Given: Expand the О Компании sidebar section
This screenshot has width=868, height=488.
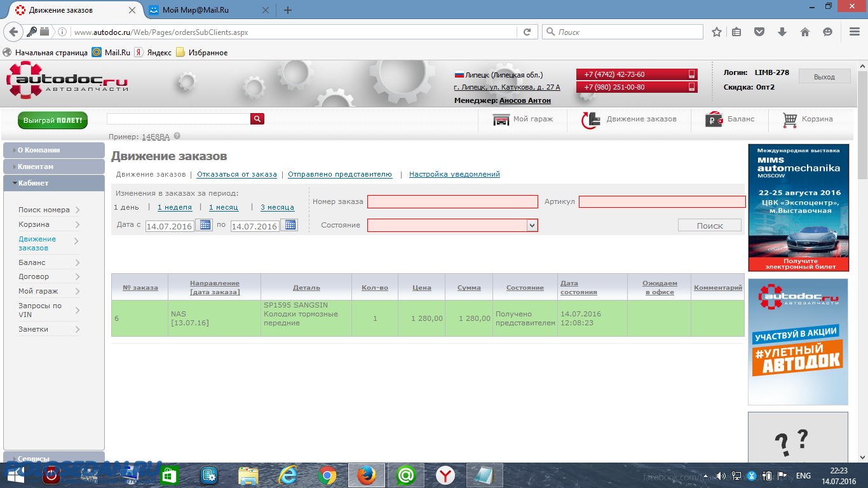Looking at the screenshot, I should [54, 150].
